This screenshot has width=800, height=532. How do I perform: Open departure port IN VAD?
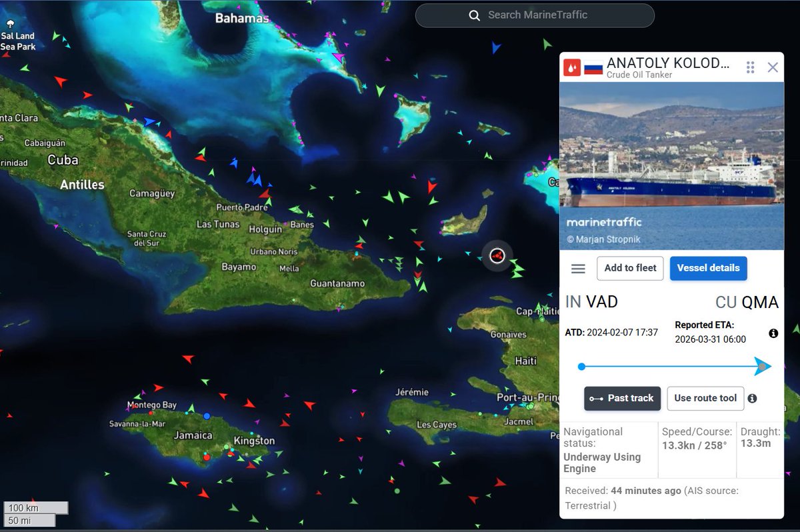point(591,302)
